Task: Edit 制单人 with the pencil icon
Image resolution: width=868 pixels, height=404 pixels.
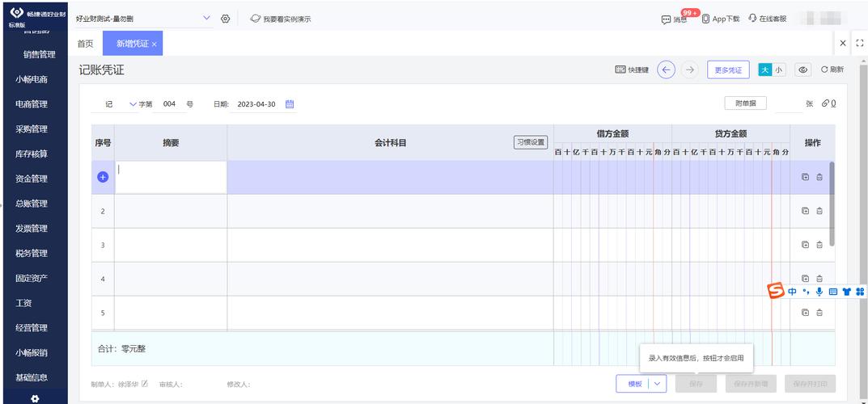Action: click(x=145, y=384)
